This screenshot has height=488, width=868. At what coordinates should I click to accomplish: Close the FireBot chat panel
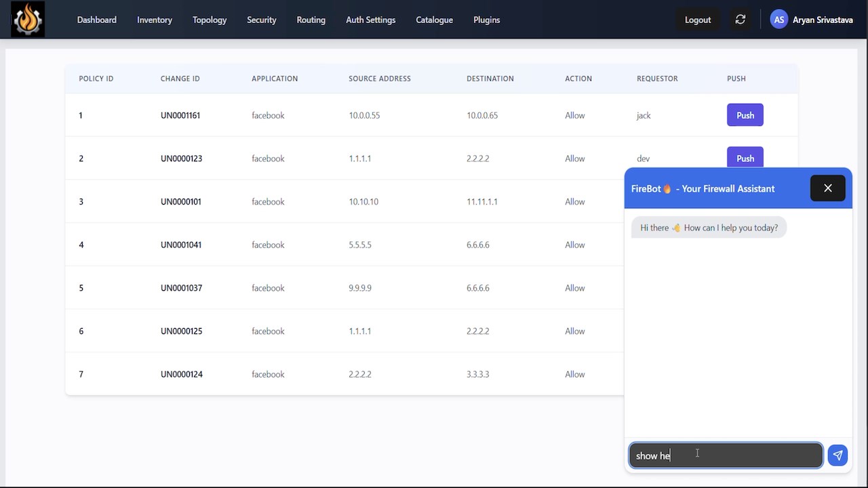pos(828,188)
